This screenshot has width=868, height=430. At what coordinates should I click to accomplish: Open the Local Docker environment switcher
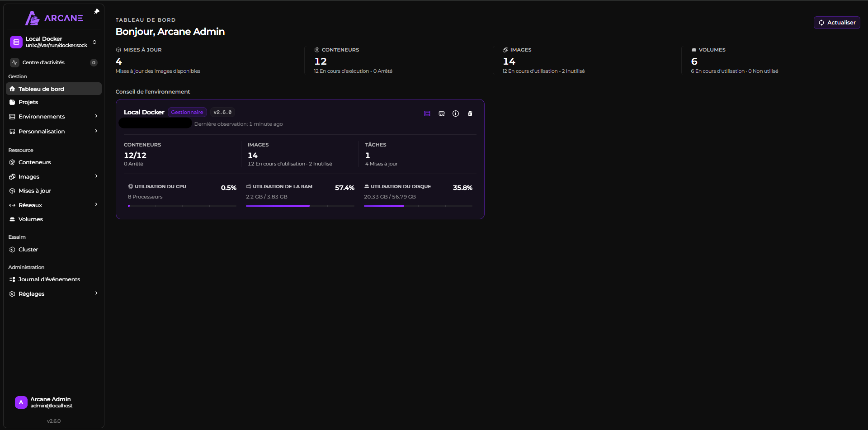click(53, 42)
